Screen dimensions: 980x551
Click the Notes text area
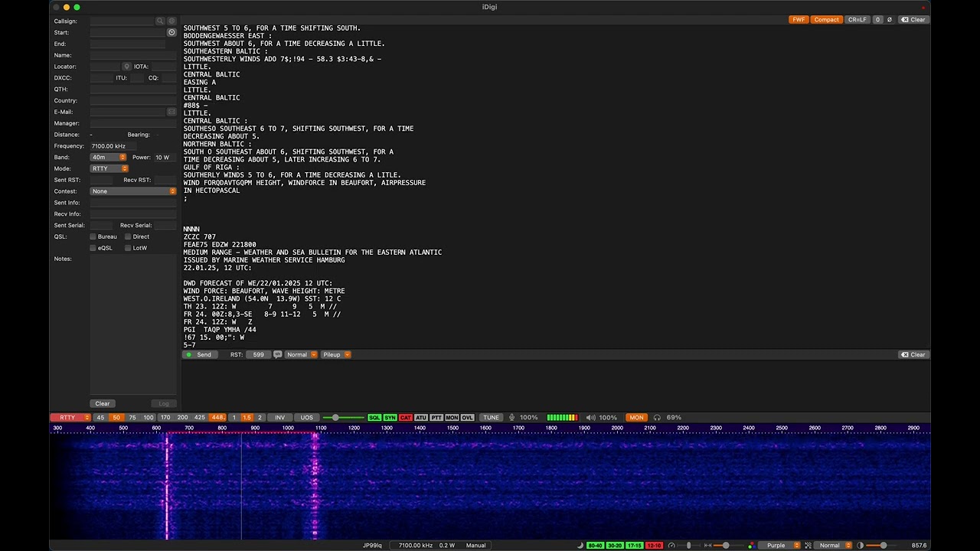tap(133, 324)
